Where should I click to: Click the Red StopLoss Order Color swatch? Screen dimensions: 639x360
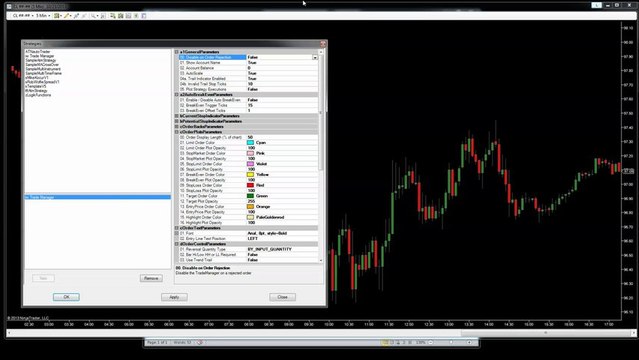pos(250,185)
